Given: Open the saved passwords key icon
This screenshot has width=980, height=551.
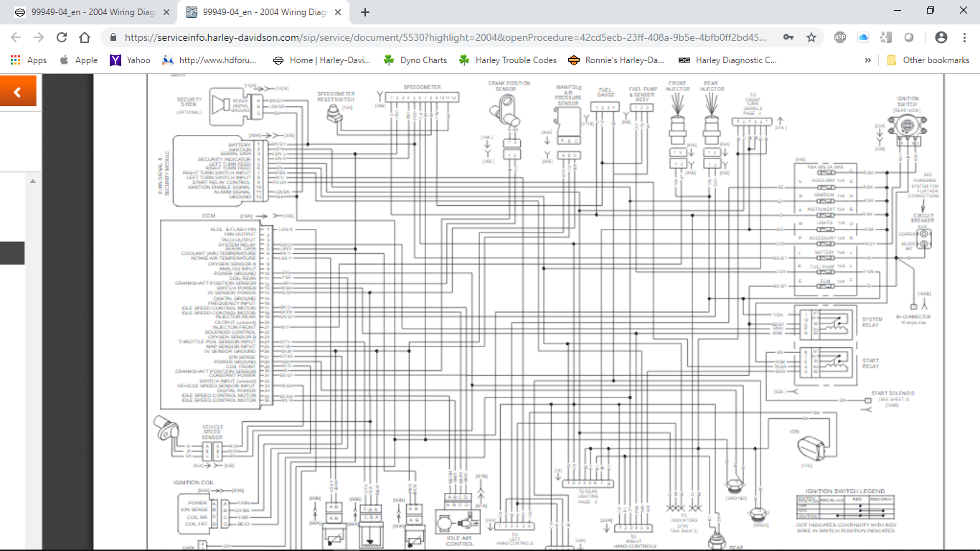Looking at the screenshot, I should click(788, 37).
